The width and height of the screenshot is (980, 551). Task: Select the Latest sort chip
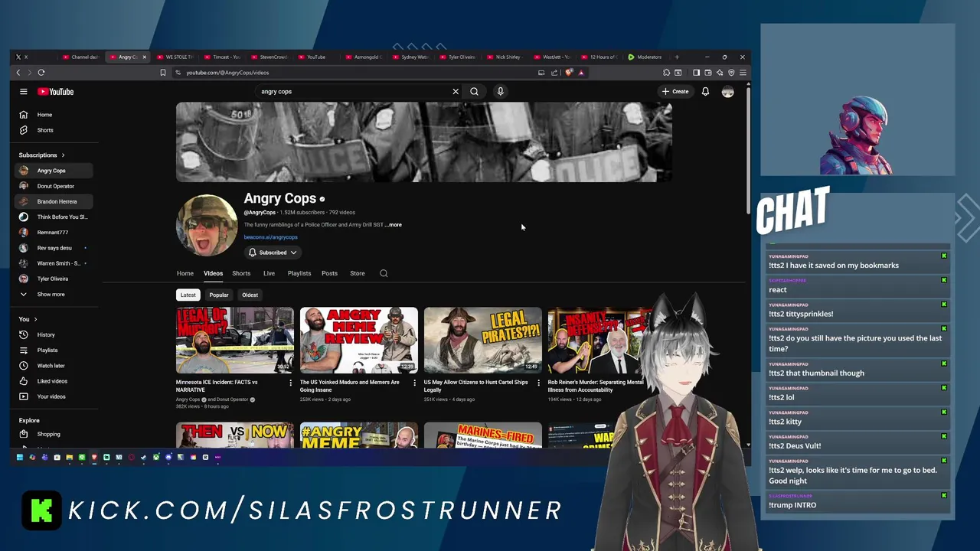[188, 295]
